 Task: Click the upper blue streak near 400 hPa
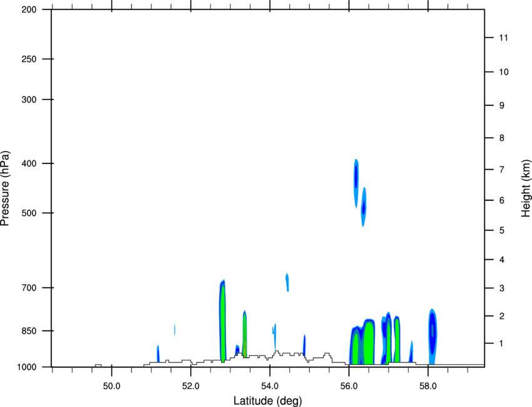coord(356,183)
